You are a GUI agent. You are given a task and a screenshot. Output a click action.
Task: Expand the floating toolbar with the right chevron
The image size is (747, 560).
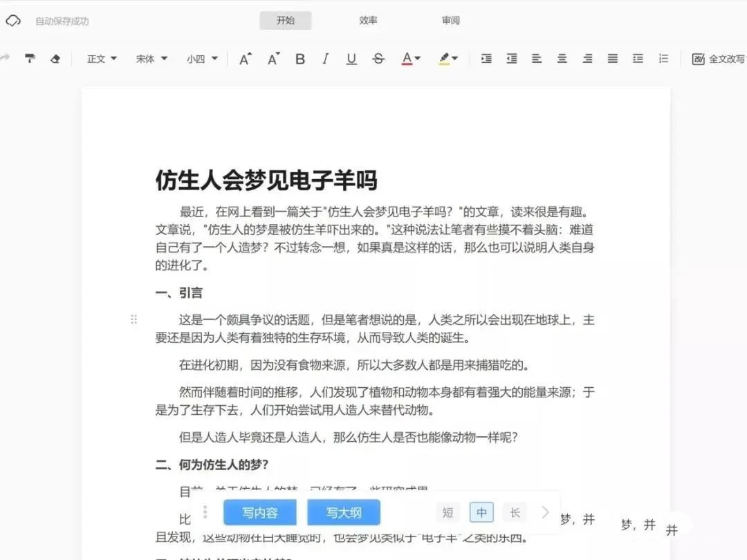(x=546, y=512)
